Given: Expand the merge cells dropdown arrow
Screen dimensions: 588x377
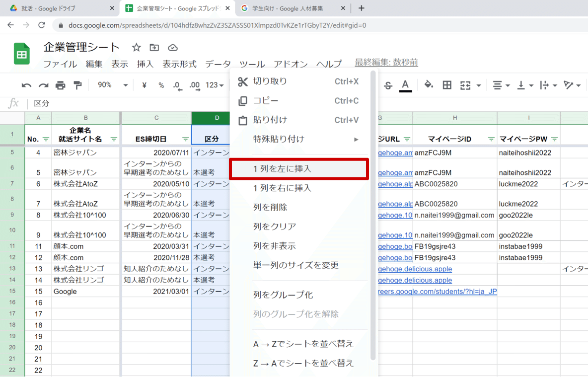Looking at the screenshot, I should 479,86.
